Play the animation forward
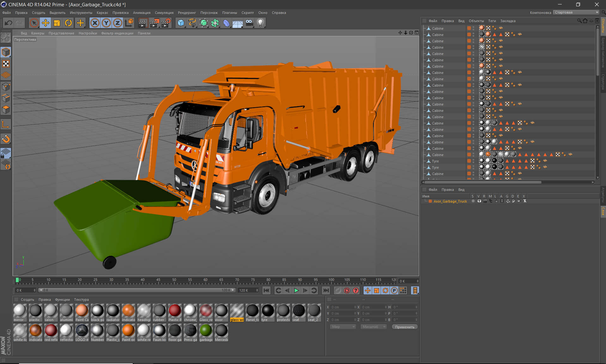 click(296, 290)
